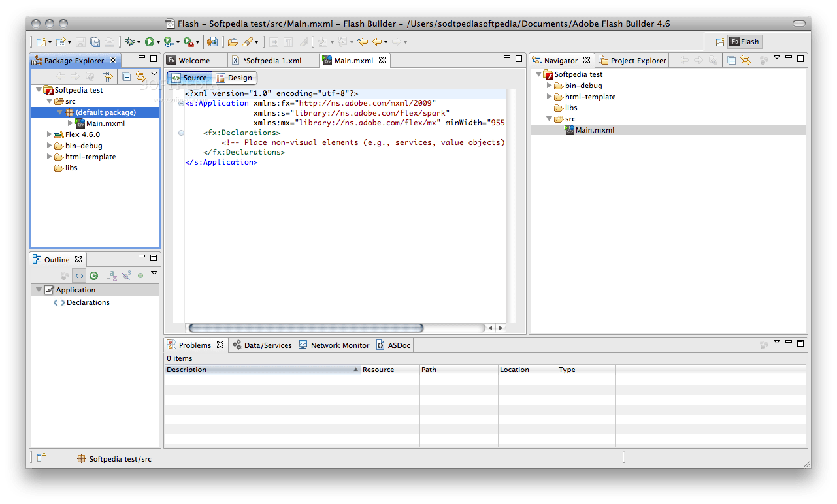The height and width of the screenshot is (504, 837).
Task: Click Collapse All in Navigator panel
Action: [731, 60]
